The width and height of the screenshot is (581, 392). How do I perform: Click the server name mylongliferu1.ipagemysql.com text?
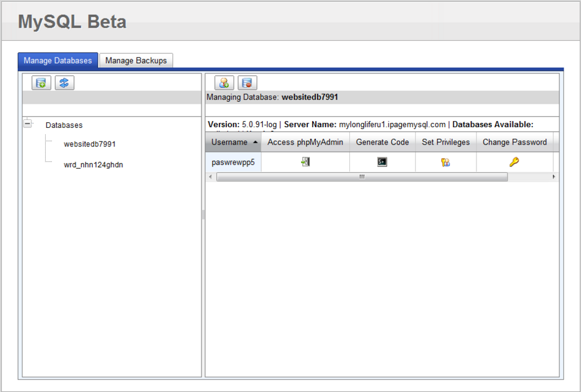click(392, 124)
